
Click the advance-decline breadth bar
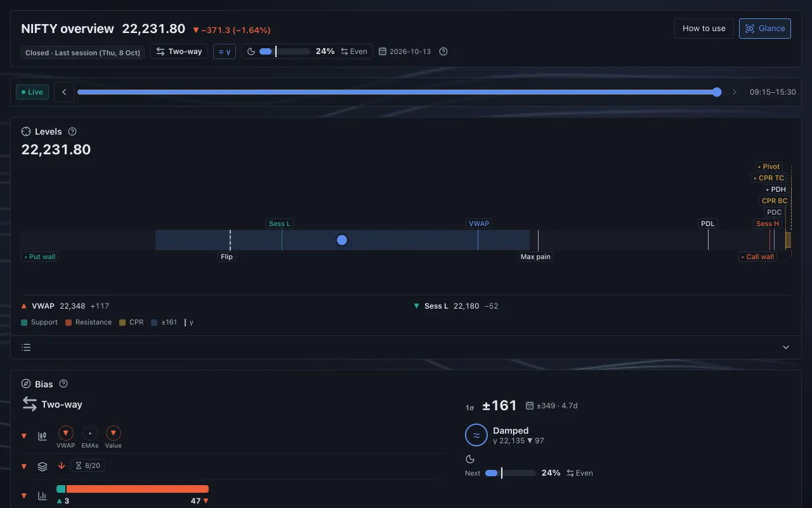[133, 489]
